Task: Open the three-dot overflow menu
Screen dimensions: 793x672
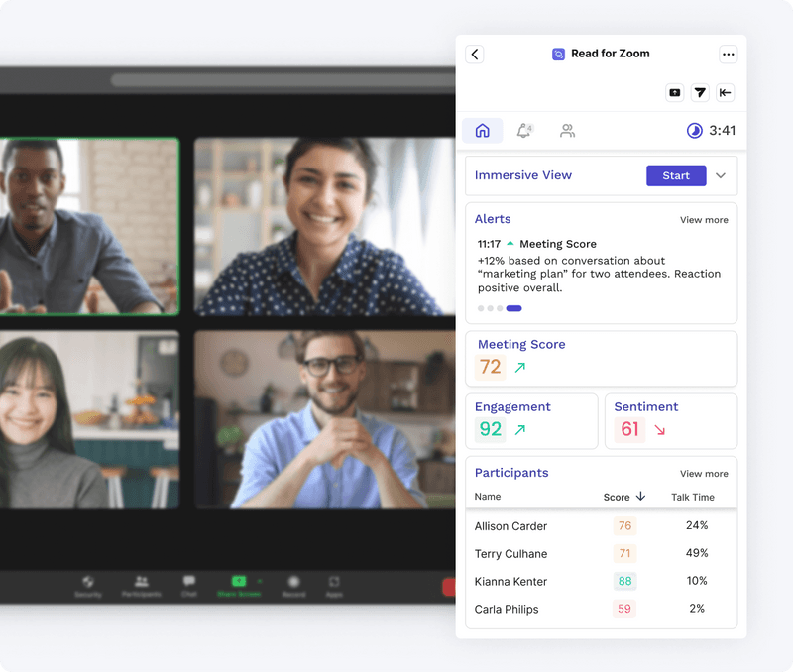Action: (729, 55)
